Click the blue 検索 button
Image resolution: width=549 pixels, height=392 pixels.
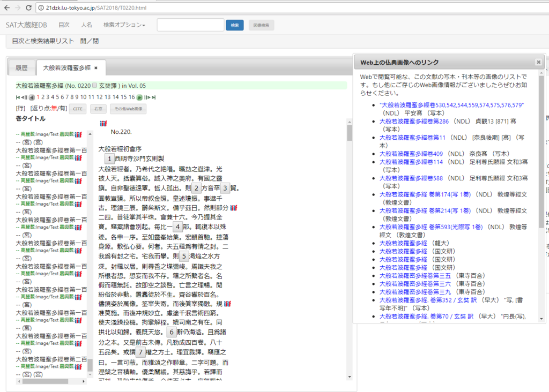pos(235,25)
